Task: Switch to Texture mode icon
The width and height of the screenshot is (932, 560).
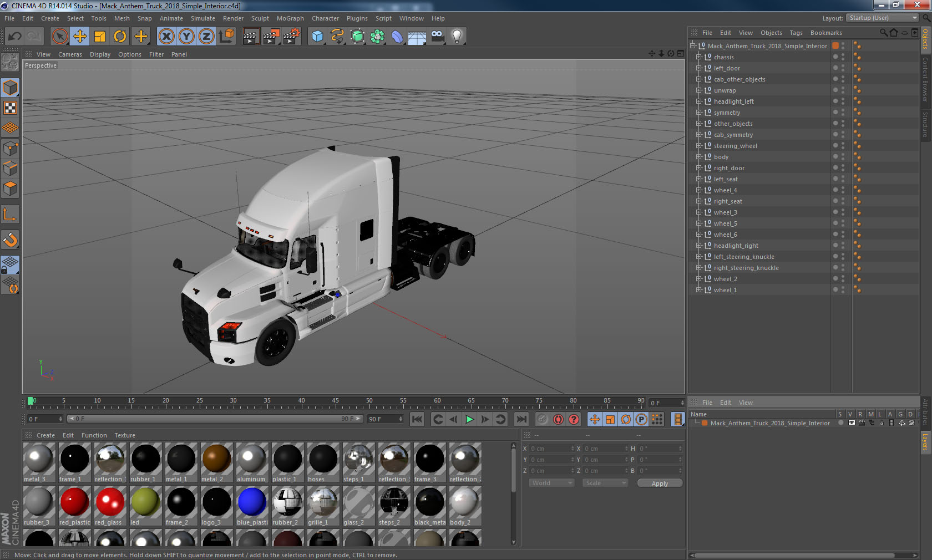Action: coord(10,108)
